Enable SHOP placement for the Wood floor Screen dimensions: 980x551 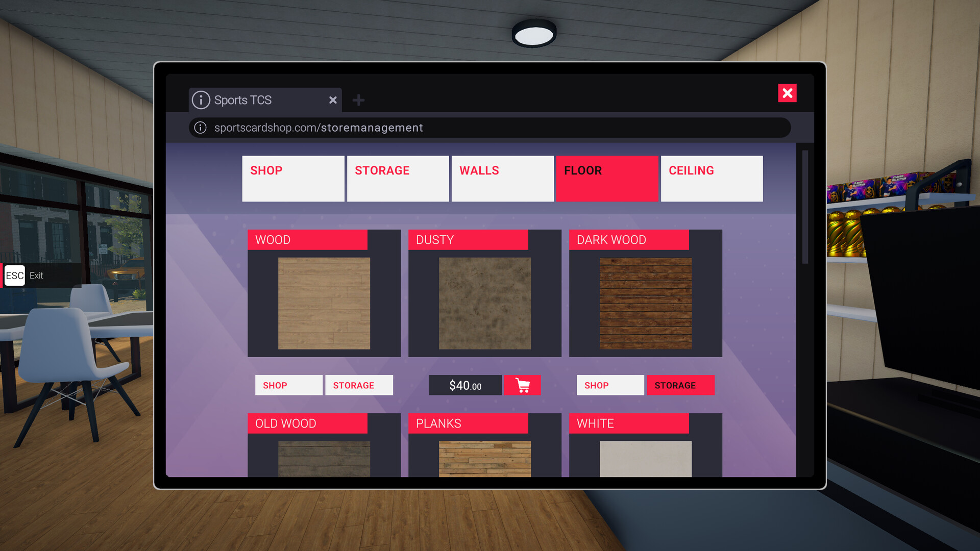point(288,385)
